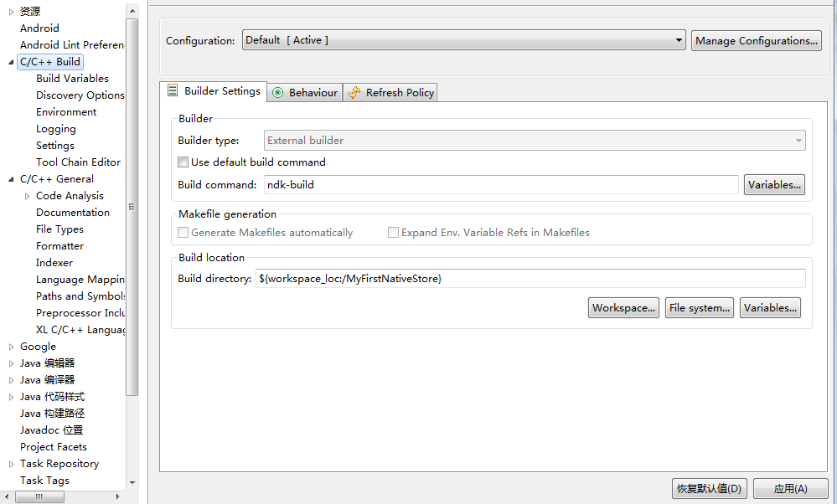Screen dimensions: 837x504
Task: Click the tree scroll left arrow
Action: coord(6,496)
